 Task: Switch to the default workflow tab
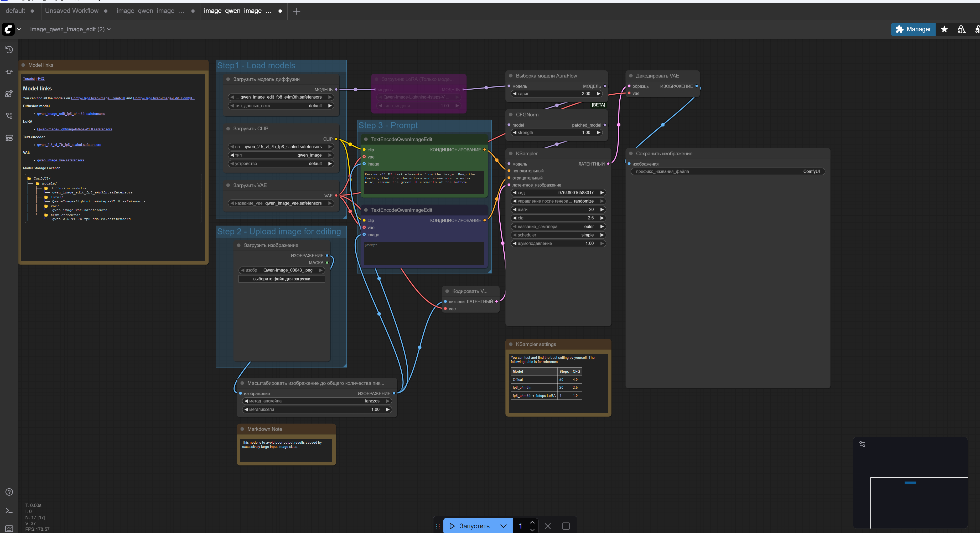pos(15,11)
